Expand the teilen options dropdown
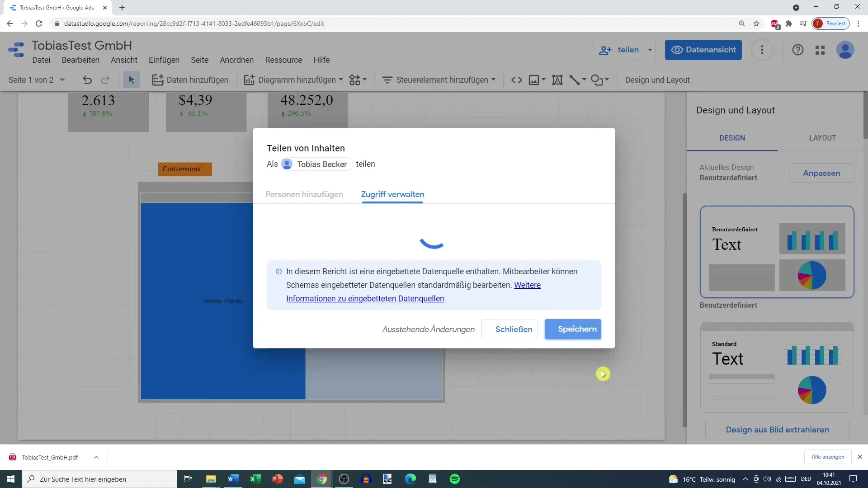Screen dimensions: 868x488 [x=651, y=49]
